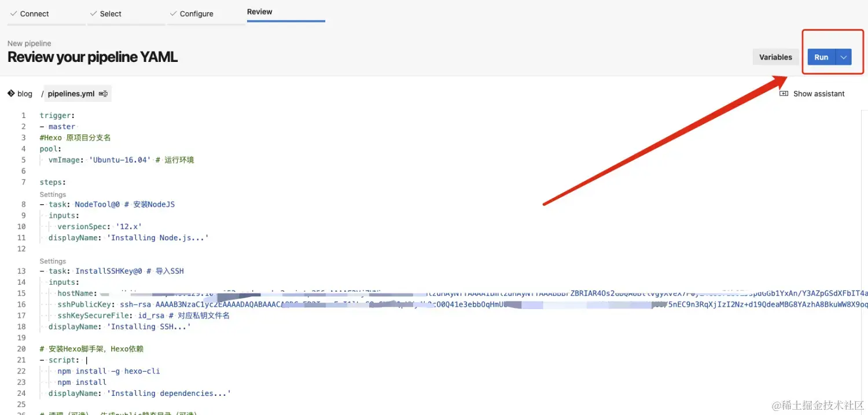
Task: Open the Run dropdown arrow
Action: click(844, 57)
